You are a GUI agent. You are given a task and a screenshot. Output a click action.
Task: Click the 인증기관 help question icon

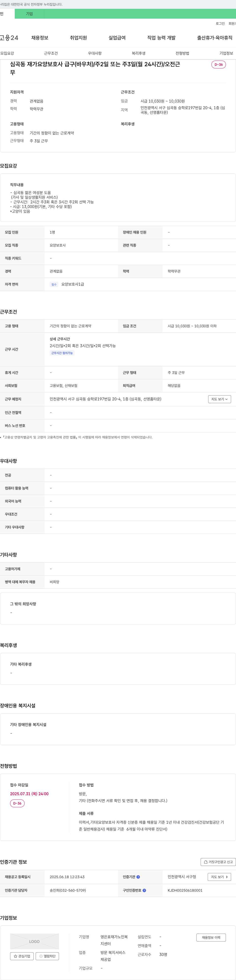click(138, 877)
